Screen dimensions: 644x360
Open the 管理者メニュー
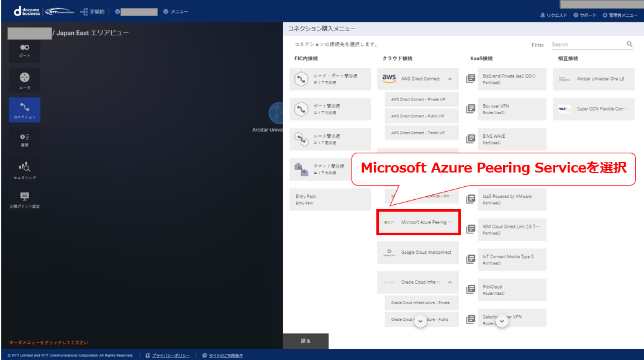tap(620, 15)
